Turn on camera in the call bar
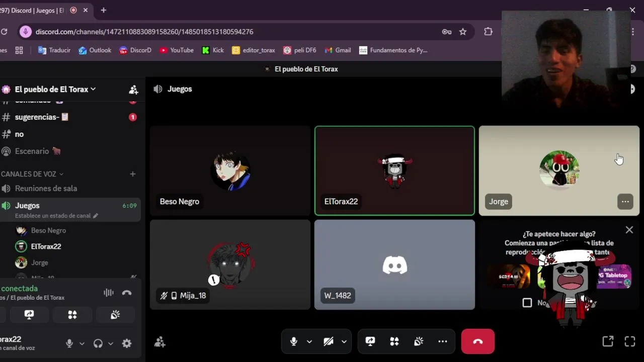 pyautogui.click(x=329, y=341)
